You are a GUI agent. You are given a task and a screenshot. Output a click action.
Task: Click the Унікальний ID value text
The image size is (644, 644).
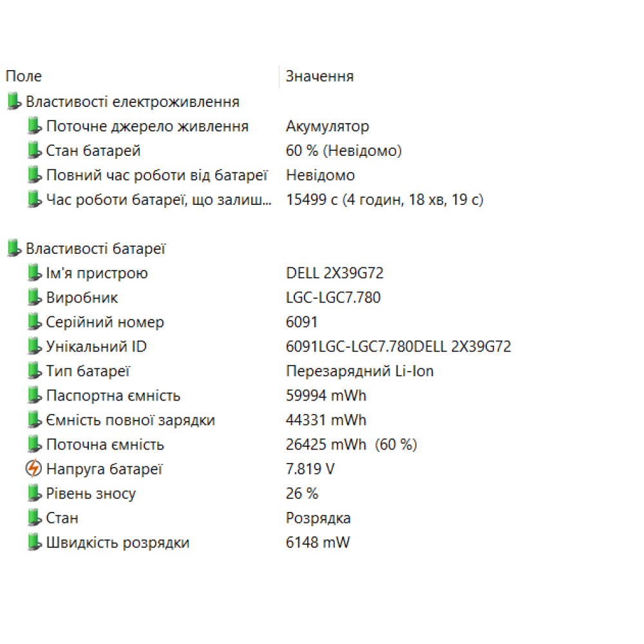[x=398, y=346]
